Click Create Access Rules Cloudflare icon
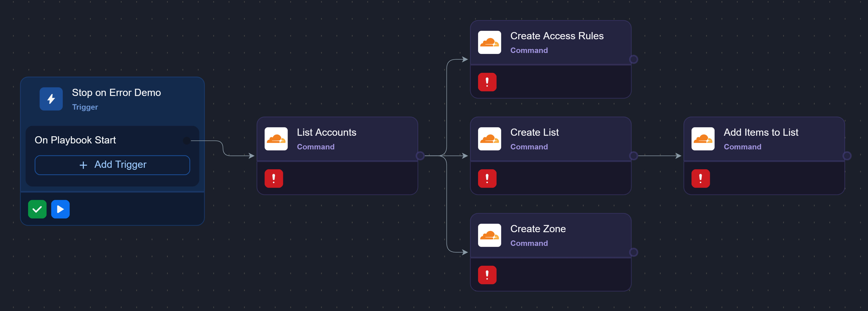This screenshot has height=311, width=868. pos(489,42)
